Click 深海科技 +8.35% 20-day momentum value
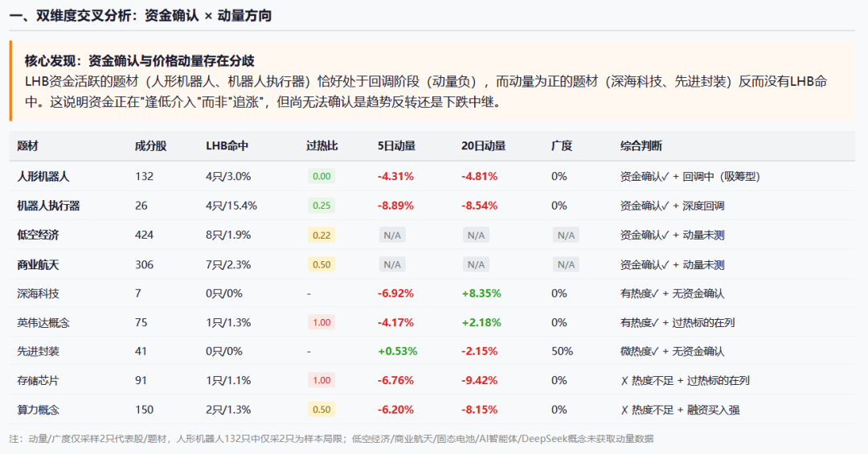Image resolution: width=868 pixels, height=454 pixels. click(x=481, y=293)
